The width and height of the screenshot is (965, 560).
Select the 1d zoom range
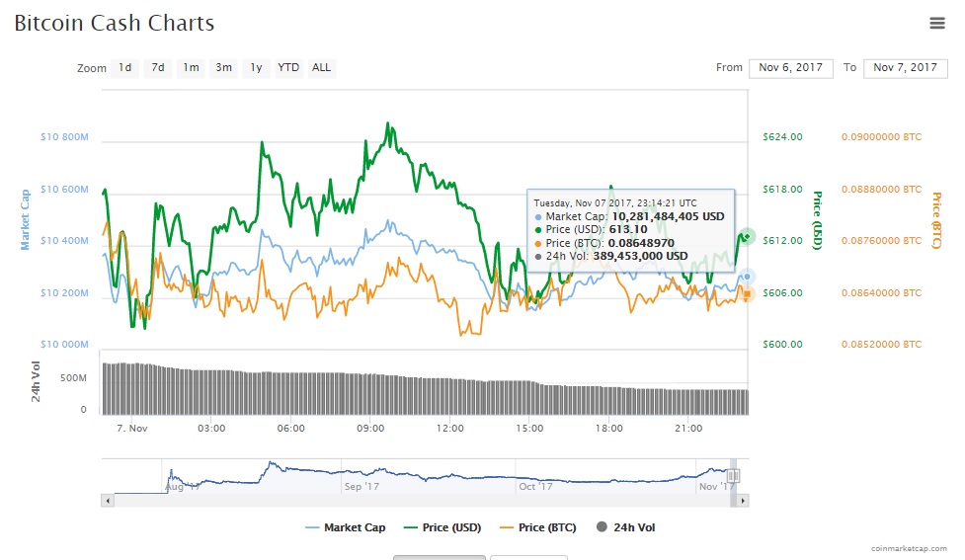click(124, 68)
